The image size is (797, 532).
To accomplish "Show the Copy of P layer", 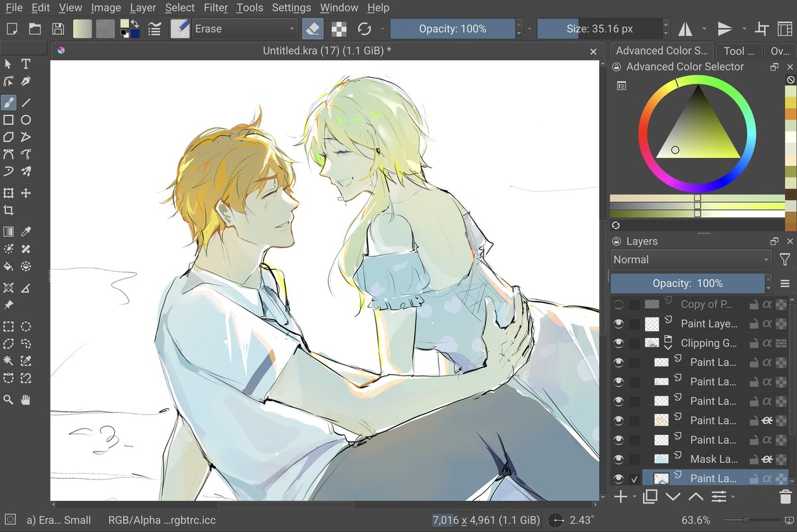I will point(618,304).
